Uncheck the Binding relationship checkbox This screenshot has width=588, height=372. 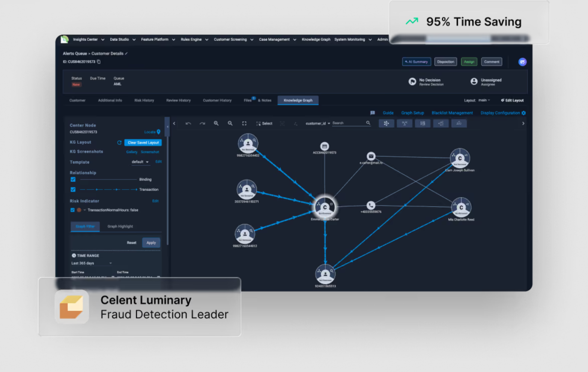[x=73, y=179]
